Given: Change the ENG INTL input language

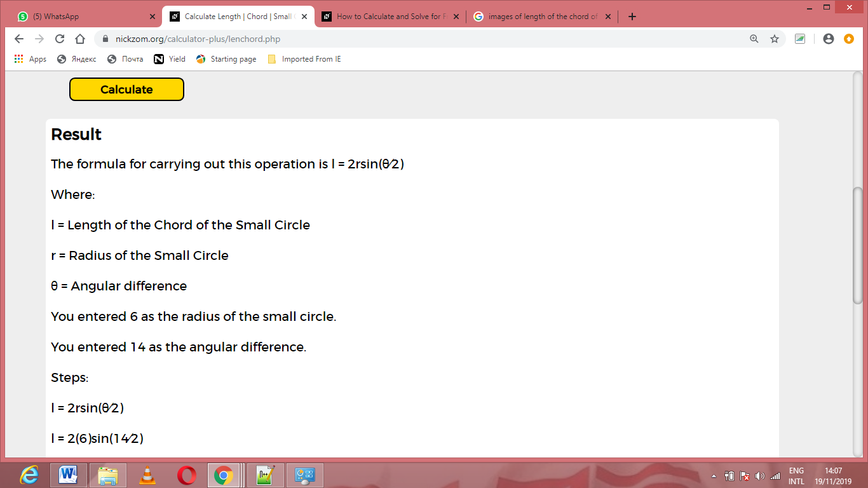Looking at the screenshot, I should [x=796, y=476].
